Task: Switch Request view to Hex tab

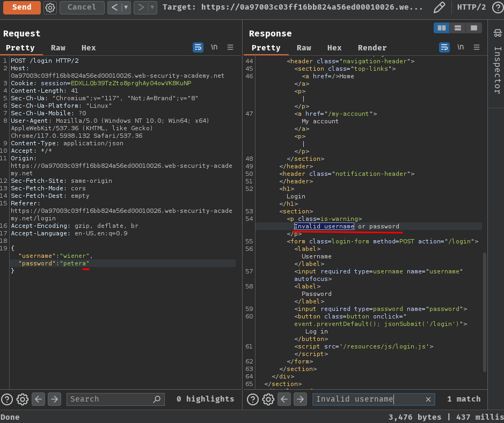Action: [89, 48]
